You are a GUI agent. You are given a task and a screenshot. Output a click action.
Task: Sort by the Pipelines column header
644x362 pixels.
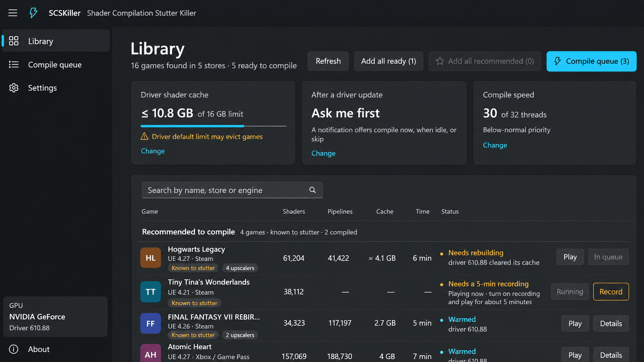(340, 211)
